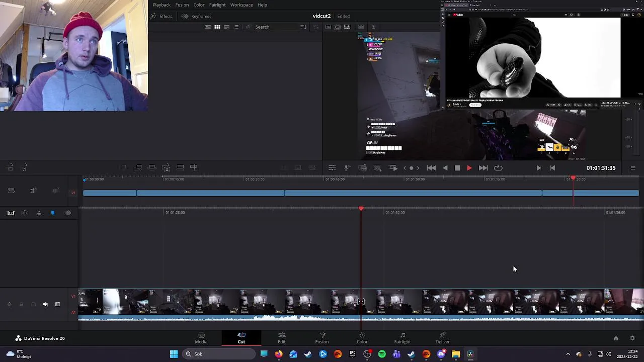644x362 pixels.
Task: Toggle the Effects panel
Action: (x=162, y=16)
